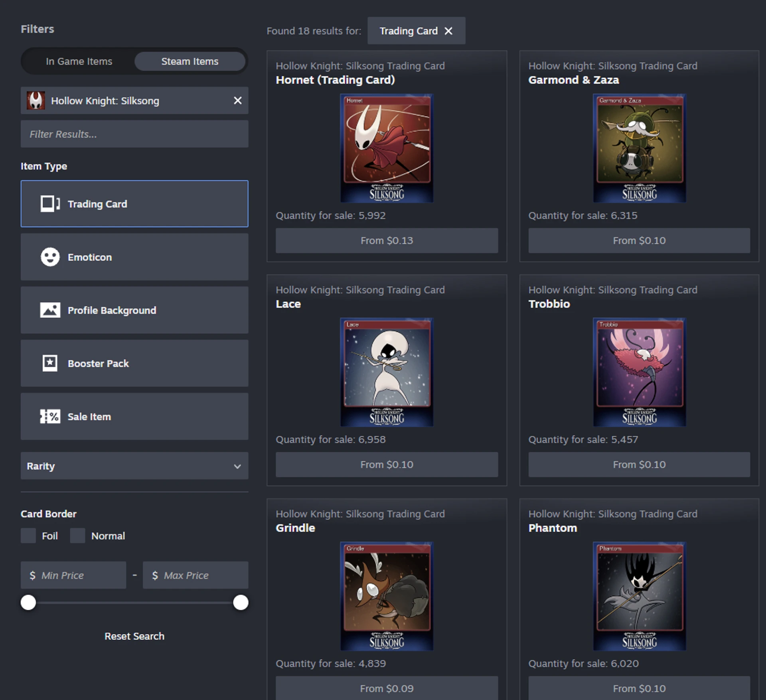766x700 pixels.
Task: Open the Trobbio trading card image
Action: [x=640, y=372]
